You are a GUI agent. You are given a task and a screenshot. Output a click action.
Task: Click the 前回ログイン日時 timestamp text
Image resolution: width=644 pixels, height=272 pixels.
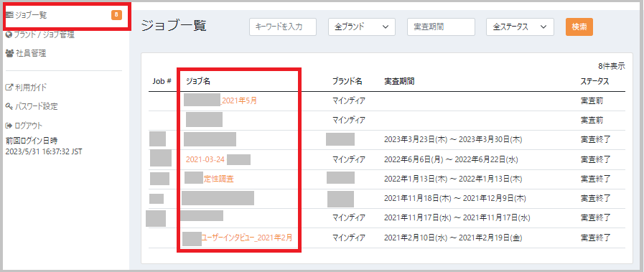tap(44, 151)
